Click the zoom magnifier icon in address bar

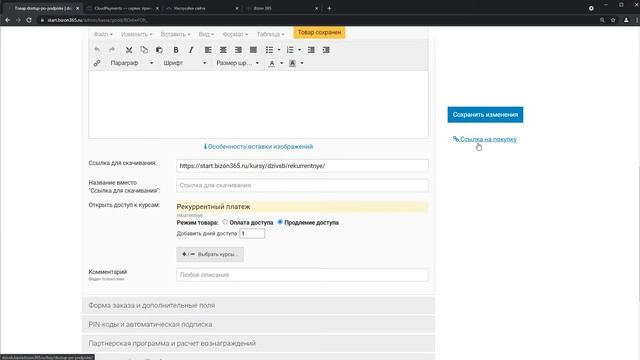[602, 20]
